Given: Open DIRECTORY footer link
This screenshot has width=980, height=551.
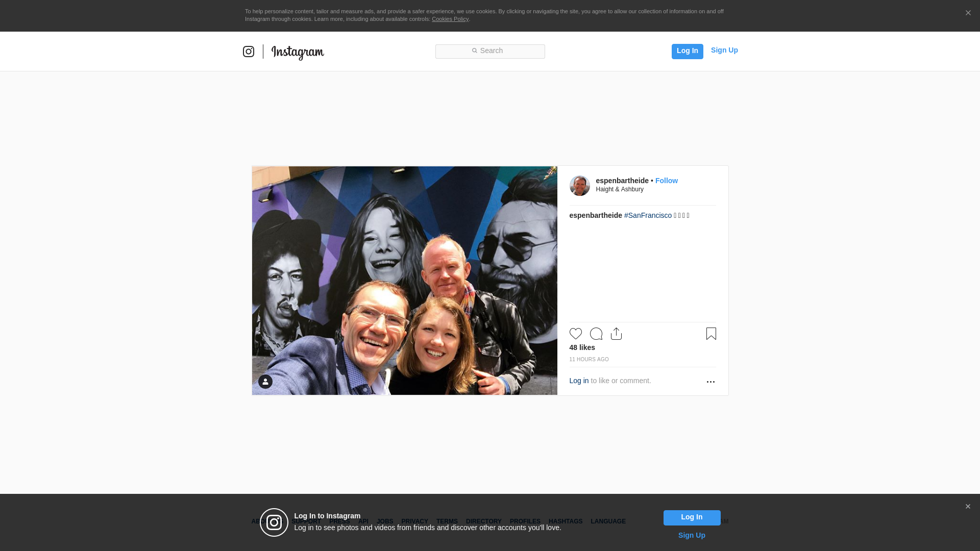Looking at the screenshot, I should click(484, 521).
